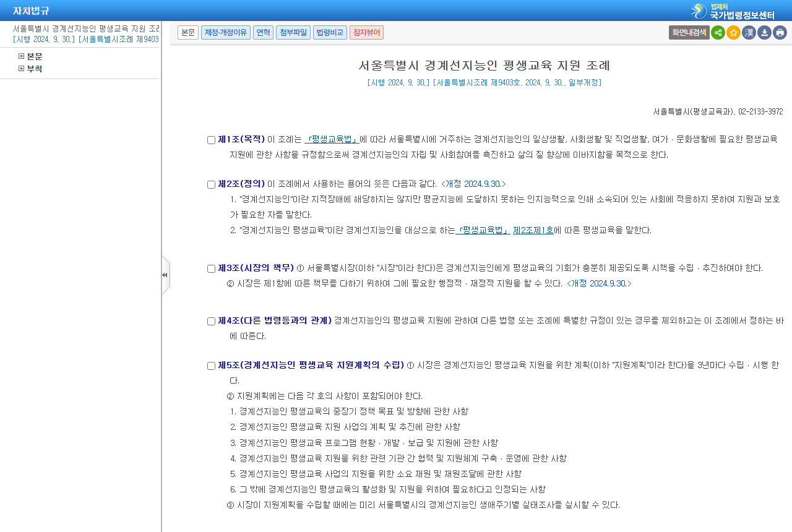This screenshot has width=792, height=532.
Task: Check the 제1조(목적) checkbox
Action: (x=211, y=140)
